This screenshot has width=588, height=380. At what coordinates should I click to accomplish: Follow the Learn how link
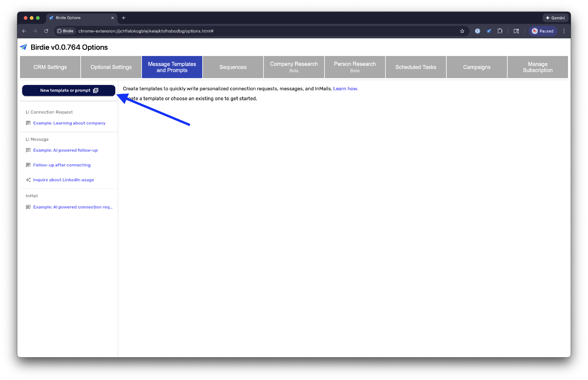(345, 88)
